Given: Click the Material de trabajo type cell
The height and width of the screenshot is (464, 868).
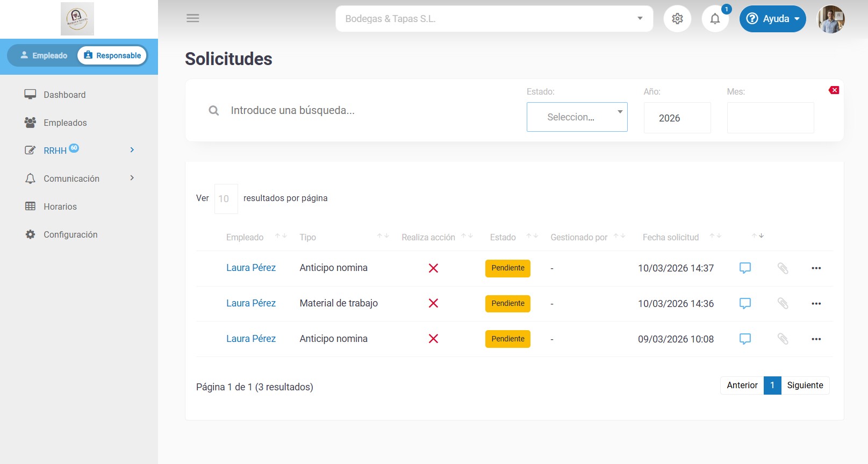Looking at the screenshot, I should (339, 303).
